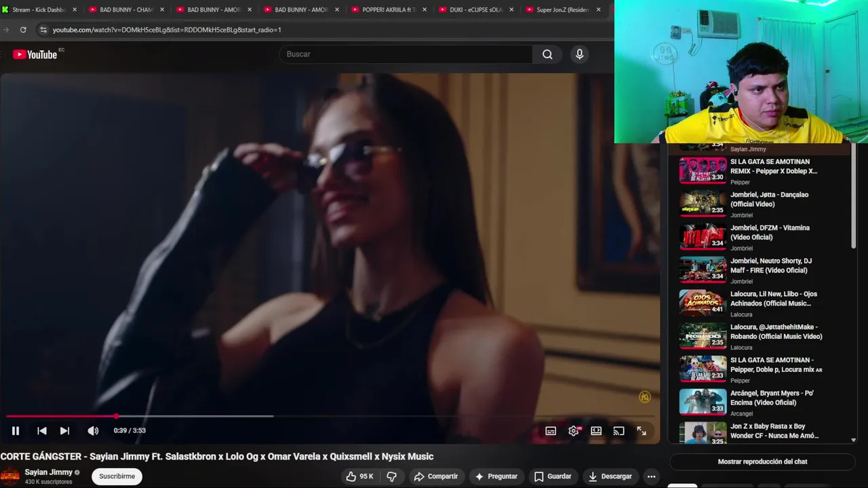The image size is (868, 488).
Task: Dislike the video
Action: click(x=392, y=476)
